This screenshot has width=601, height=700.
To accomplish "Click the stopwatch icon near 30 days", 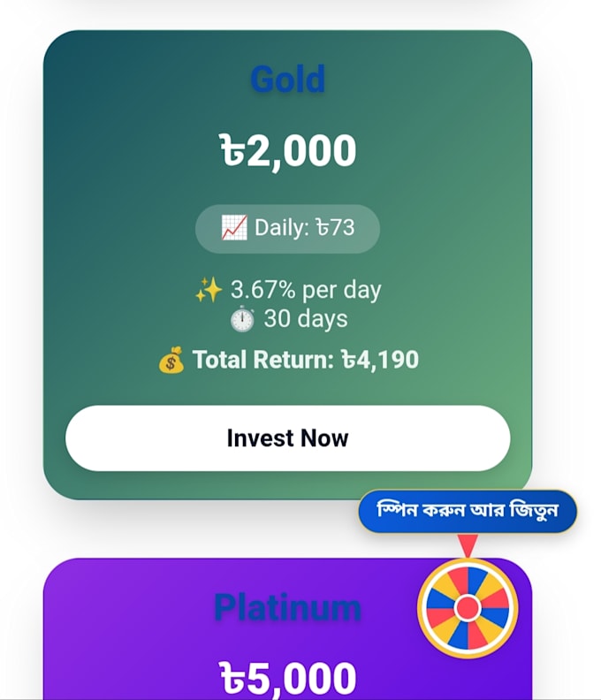I will pyautogui.click(x=242, y=319).
